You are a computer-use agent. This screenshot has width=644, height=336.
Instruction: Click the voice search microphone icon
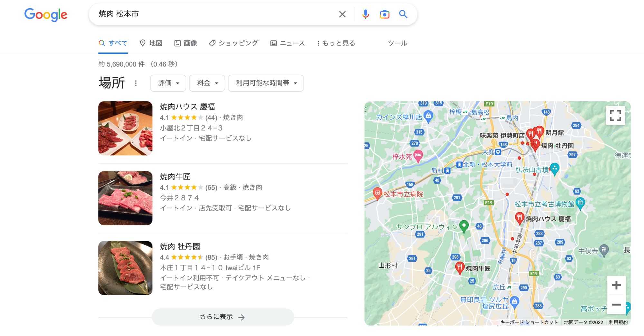coord(365,14)
